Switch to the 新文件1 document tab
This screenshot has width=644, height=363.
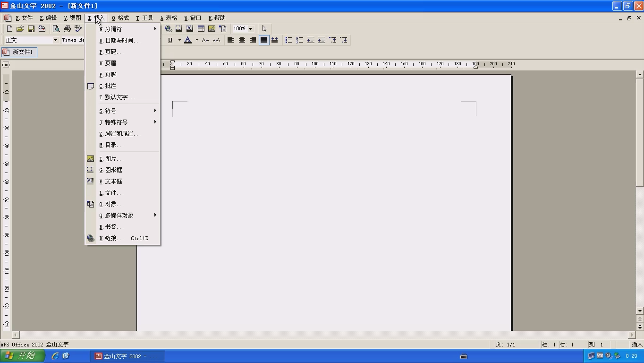pos(19,52)
